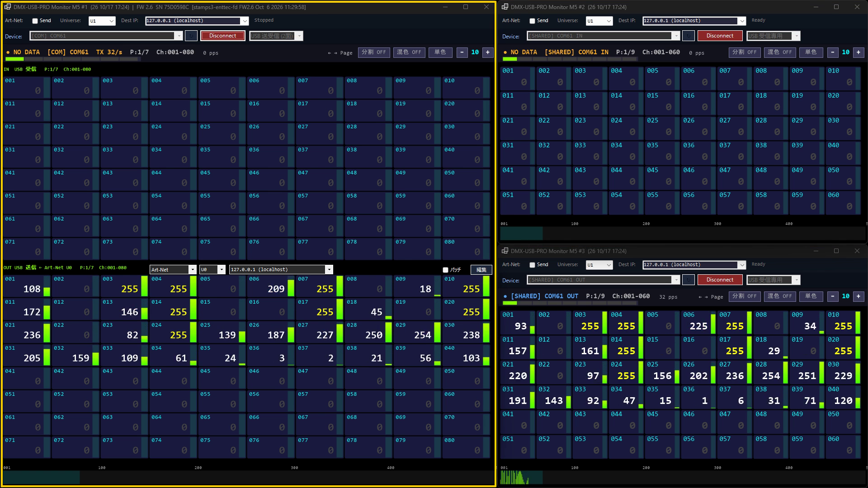Enable Art-Net Send checkbox in Monitor #3
Image resolution: width=868 pixels, height=488 pixels.
click(x=532, y=265)
